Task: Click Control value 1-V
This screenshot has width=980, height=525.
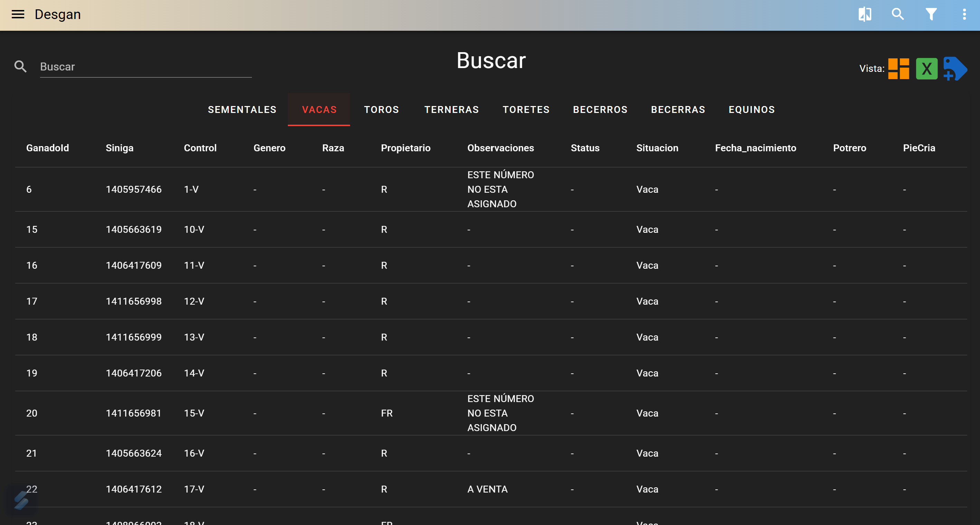Action: pyautogui.click(x=191, y=189)
